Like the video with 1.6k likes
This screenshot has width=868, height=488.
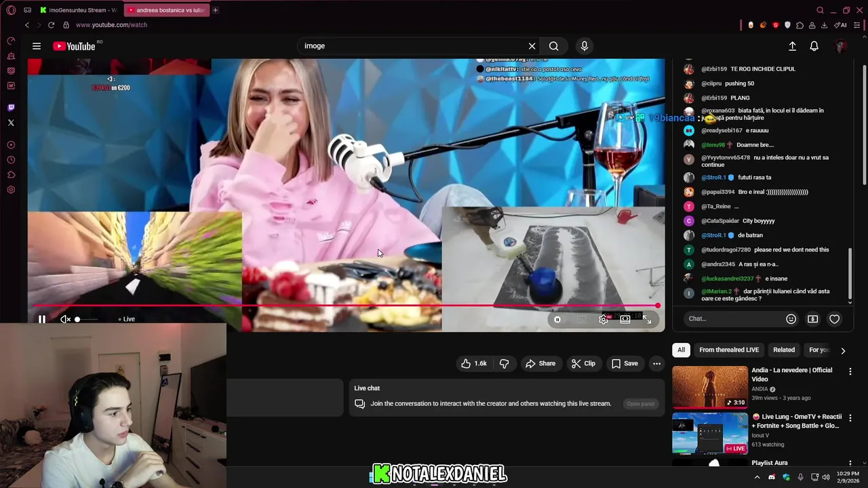(474, 363)
